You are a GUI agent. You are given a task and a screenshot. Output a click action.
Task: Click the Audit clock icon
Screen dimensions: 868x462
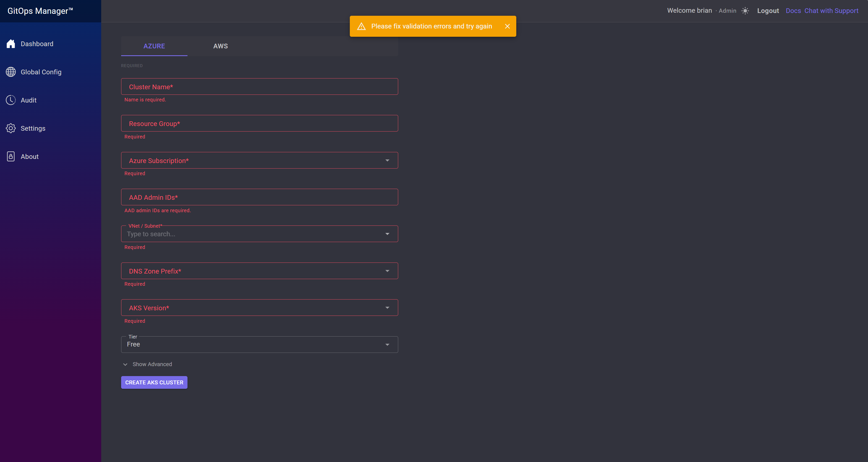[11, 100]
